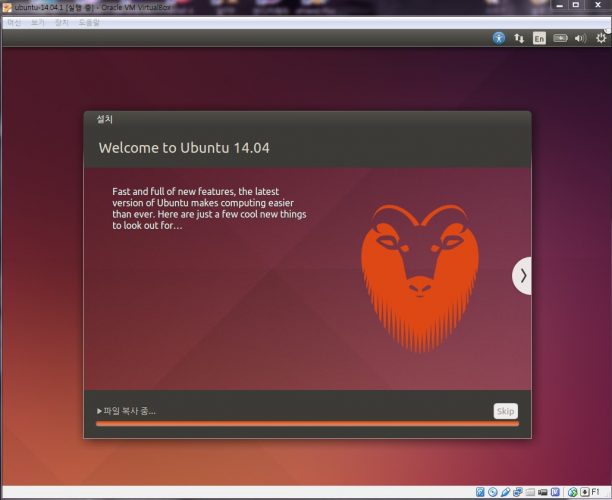Click the keyboard capture arrow host-key icon
This screenshot has width=612, height=500.
585,492
